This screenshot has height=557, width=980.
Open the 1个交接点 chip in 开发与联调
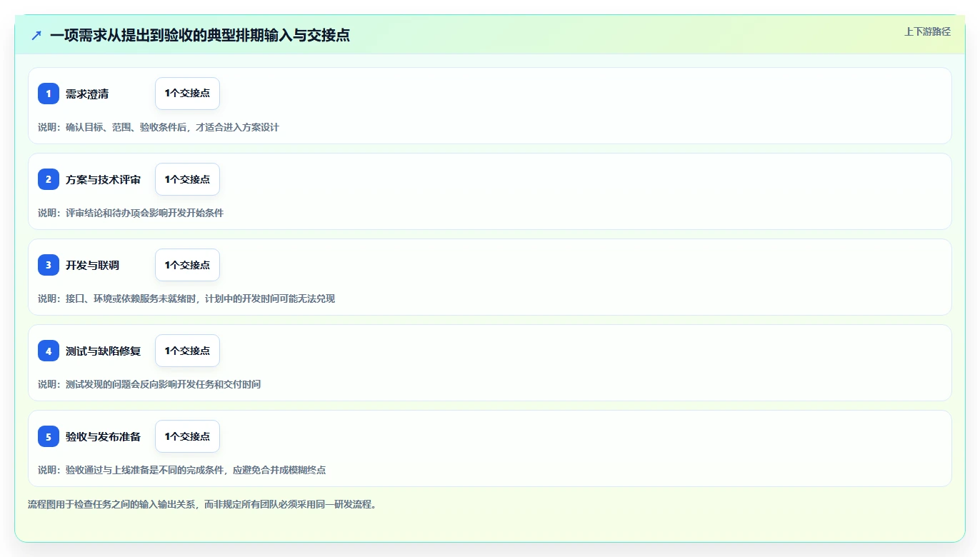pos(187,265)
